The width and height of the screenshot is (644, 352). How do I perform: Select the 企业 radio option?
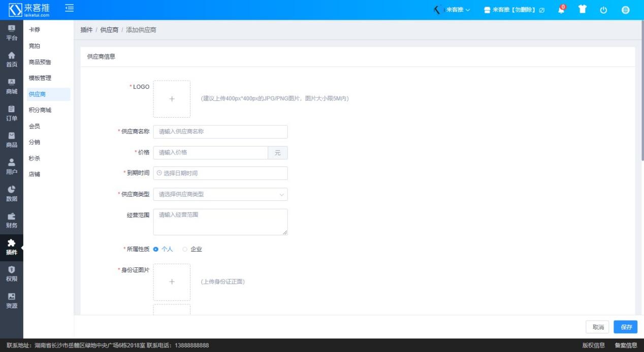coord(192,249)
